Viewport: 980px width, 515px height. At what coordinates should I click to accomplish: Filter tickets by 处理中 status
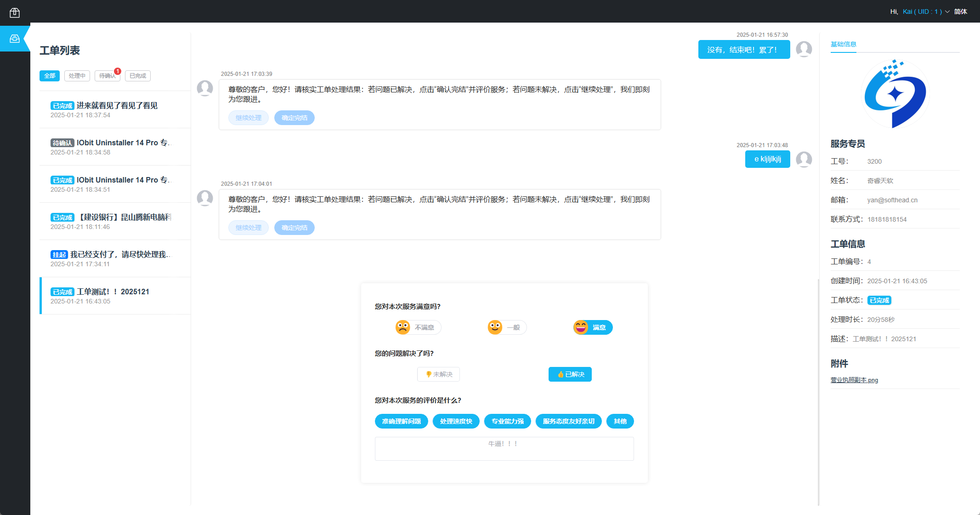[77, 75]
